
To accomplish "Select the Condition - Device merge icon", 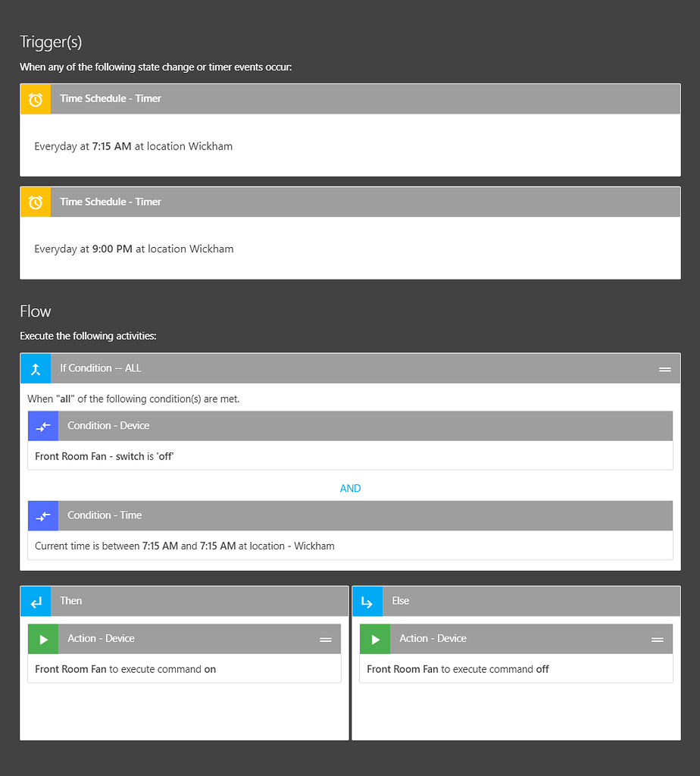I will [42, 425].
